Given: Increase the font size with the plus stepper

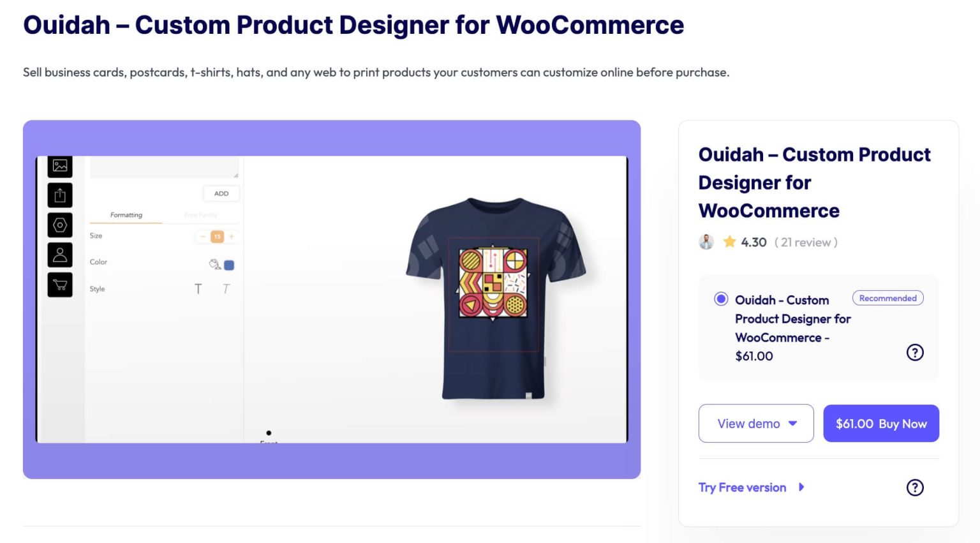Looking at the screenshot, I should pos(231,236).
